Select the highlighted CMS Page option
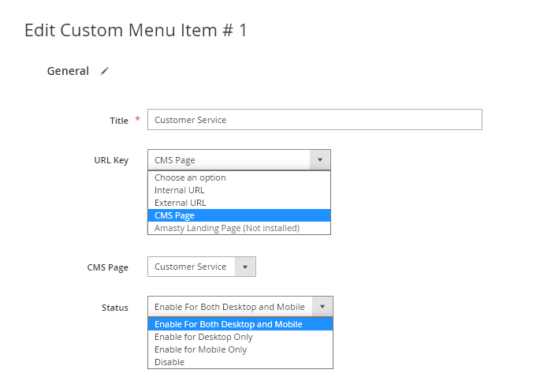Screen dimensions: 540x392 pyautogui.click(x=239, y=215)
